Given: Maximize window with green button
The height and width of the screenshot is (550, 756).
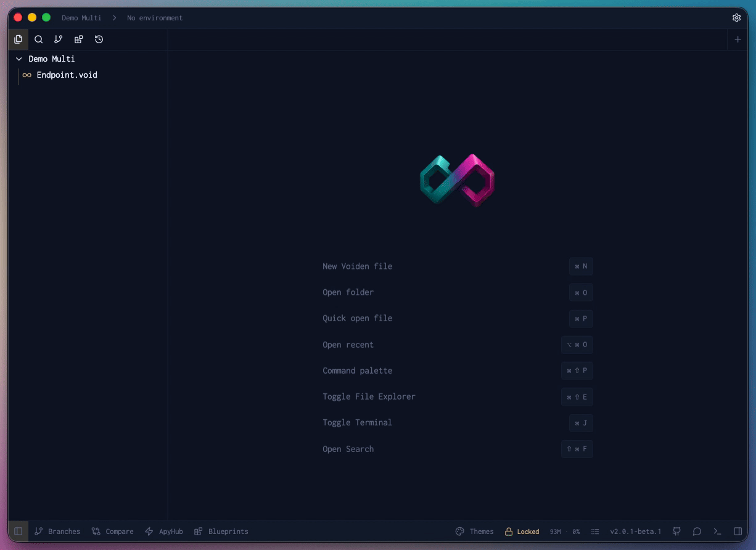Looking at the screenshot, I should pyautogui.click(x=46, y=18).
